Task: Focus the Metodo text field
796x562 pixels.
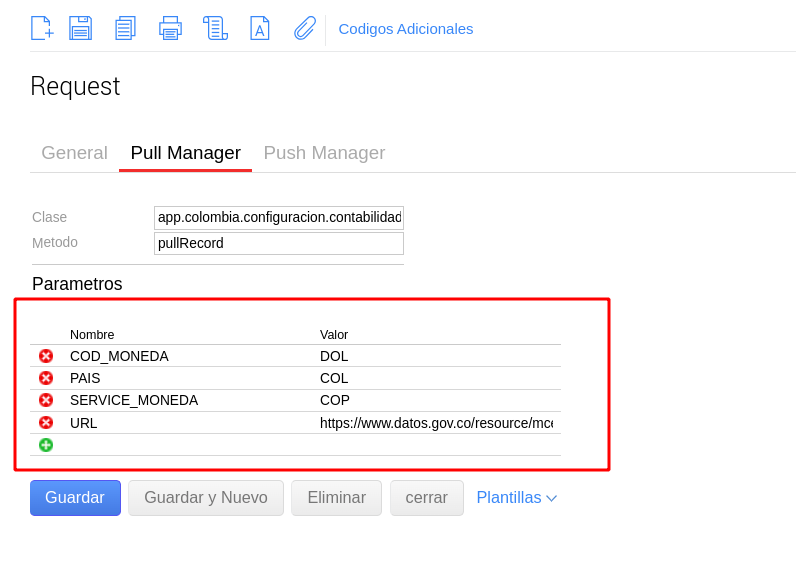Action: click(x=278, y=243)
